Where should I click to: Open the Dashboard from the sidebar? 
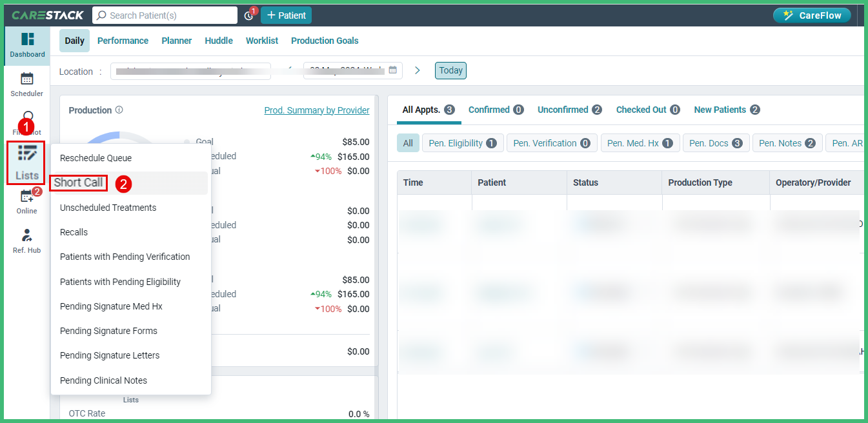tap(26, 45)
